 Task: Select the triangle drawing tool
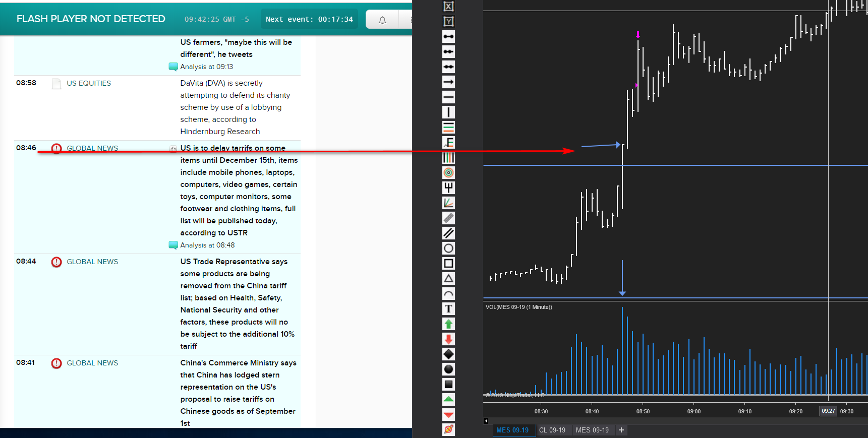[x=448, y=278]
